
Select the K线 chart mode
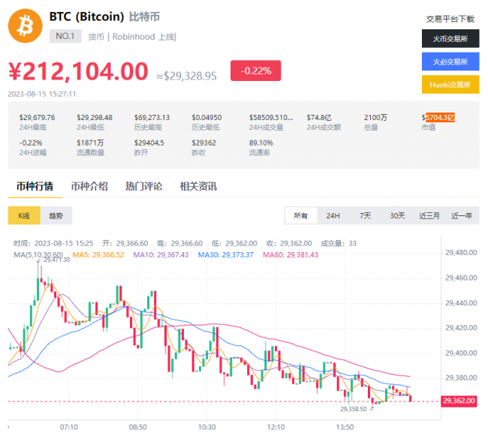click(24, 215)
